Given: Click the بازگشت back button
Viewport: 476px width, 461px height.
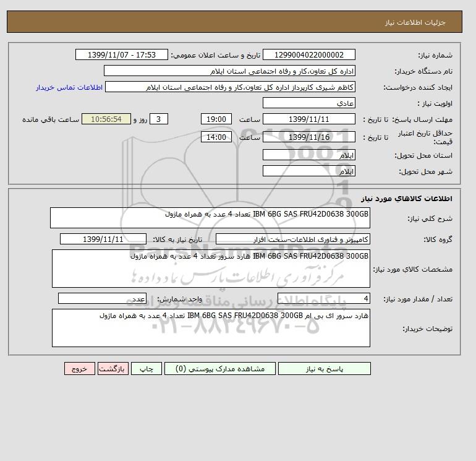Looking at the screenshot, I should 113,369.
